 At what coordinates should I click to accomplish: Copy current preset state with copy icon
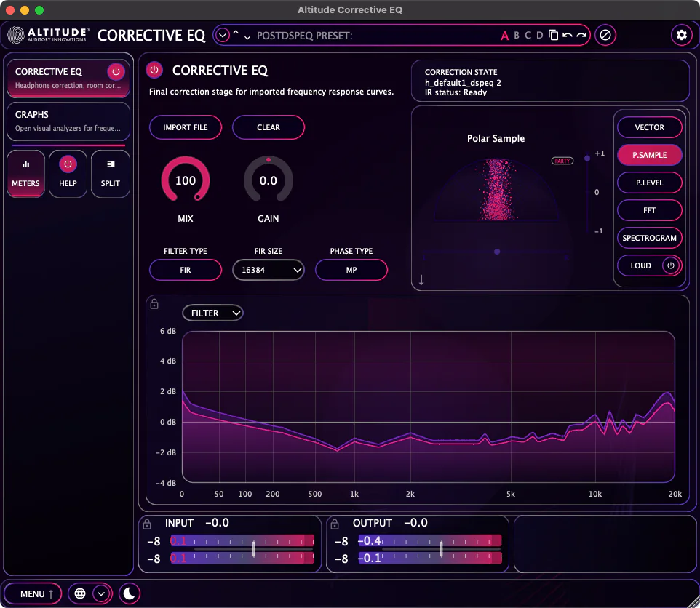(x=553, y=35)
